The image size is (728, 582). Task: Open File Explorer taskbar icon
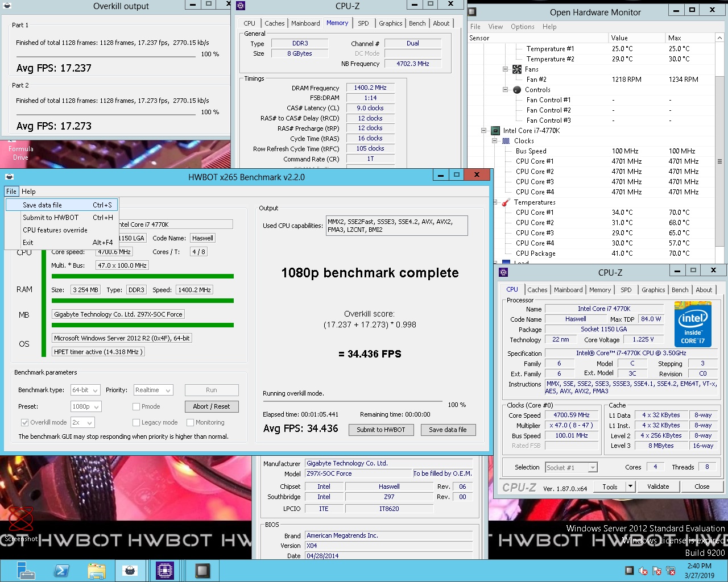pos(97,571)
